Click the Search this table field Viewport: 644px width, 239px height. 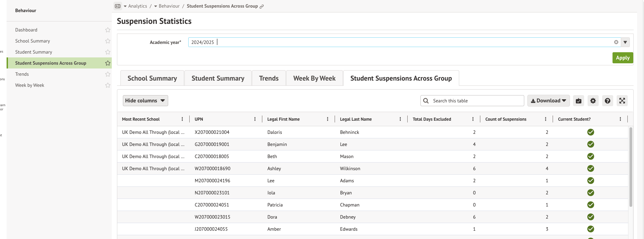476,101
